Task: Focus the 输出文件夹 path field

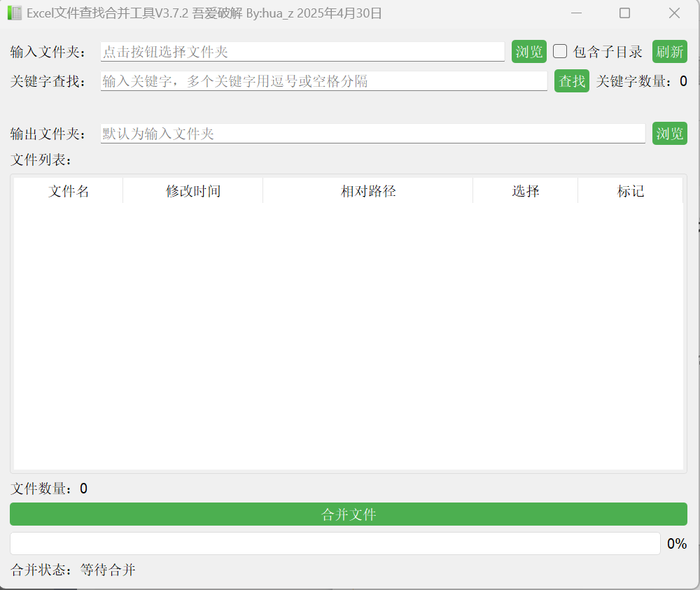Action: (373, 134)
